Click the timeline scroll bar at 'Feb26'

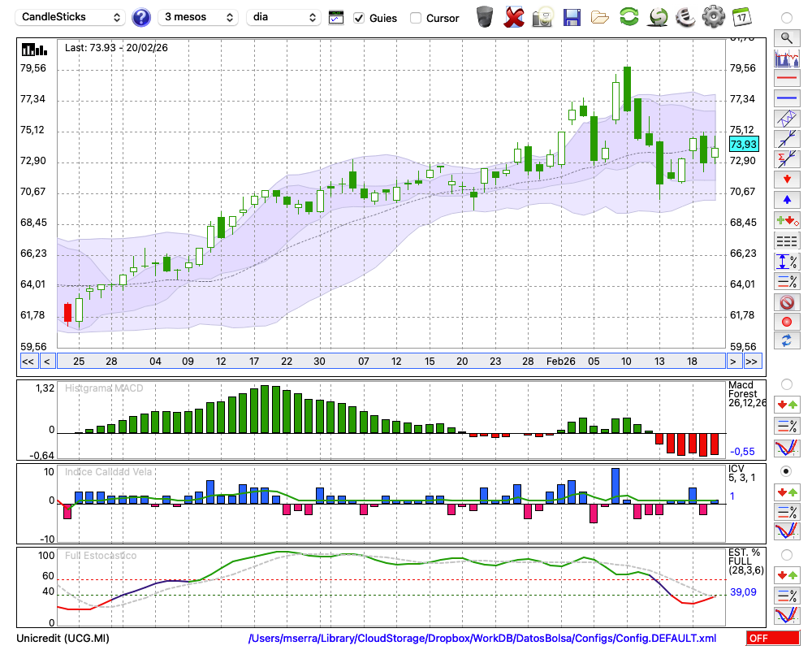[x=560, y=362]
